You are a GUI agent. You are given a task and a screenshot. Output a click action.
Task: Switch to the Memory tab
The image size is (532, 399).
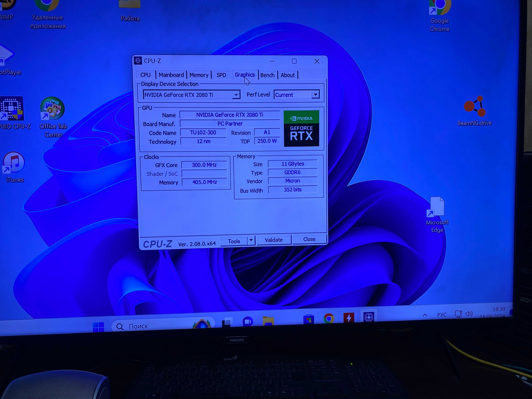(199, 75)
